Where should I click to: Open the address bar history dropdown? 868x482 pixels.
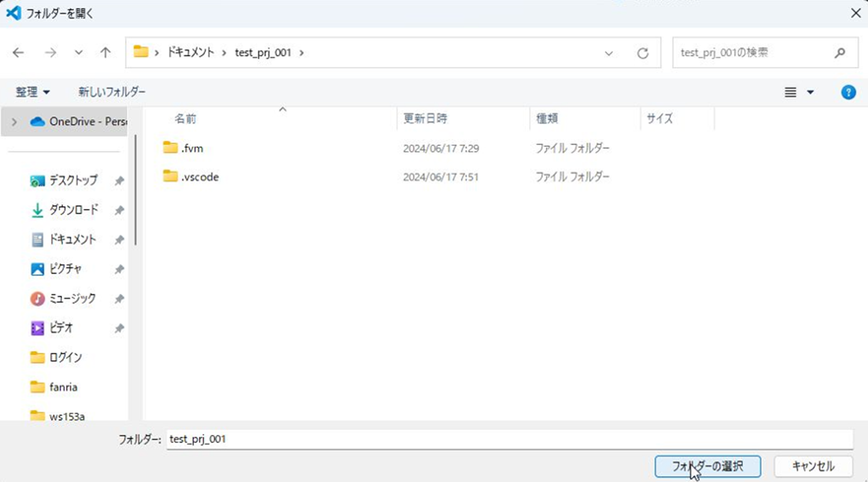609,53
